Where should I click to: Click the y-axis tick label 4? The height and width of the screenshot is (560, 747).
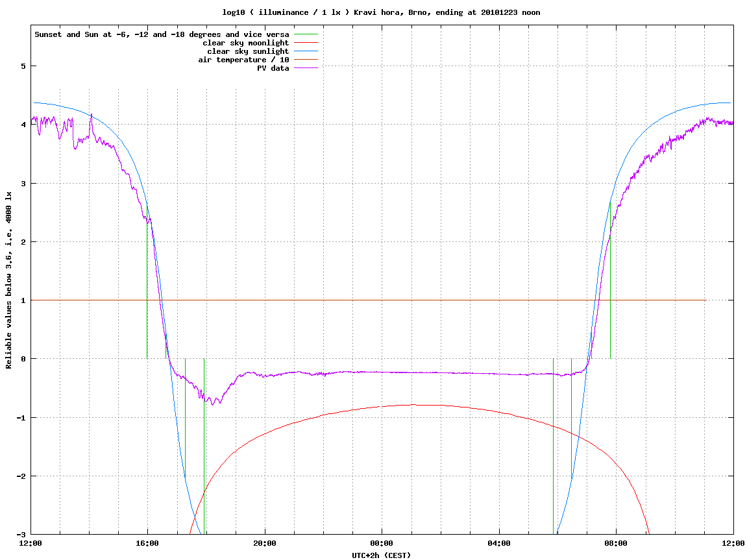tap(23, 125)
